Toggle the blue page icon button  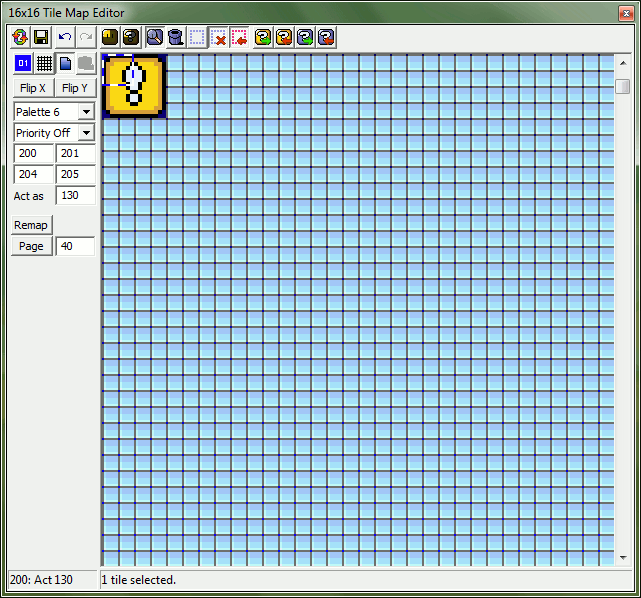pos(65,63)
